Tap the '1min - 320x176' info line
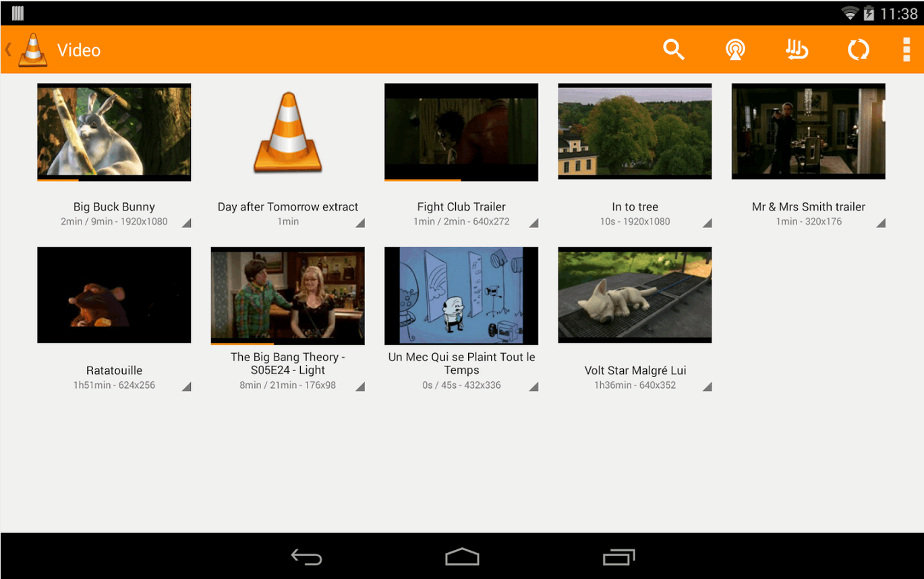Image resolution: width=924 pixels, height=579 pixels. pos(808,221)
